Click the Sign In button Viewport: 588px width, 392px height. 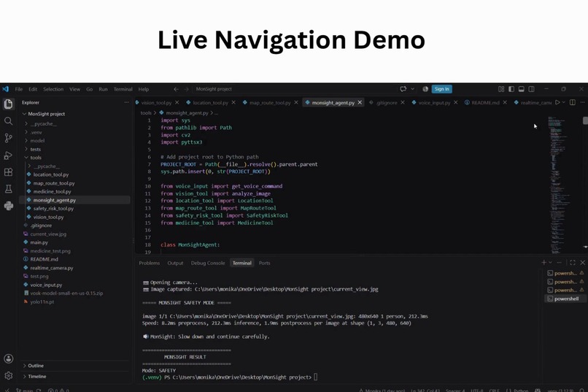(x=442, y=89)
